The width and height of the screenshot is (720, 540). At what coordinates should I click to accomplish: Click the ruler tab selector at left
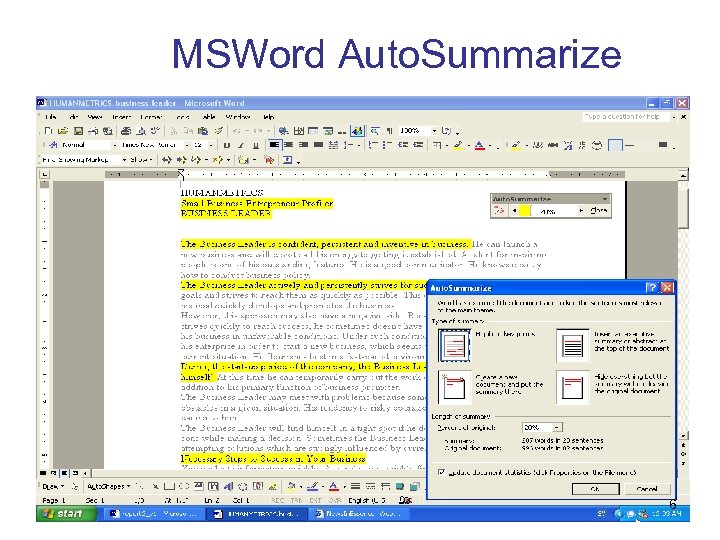45,174
